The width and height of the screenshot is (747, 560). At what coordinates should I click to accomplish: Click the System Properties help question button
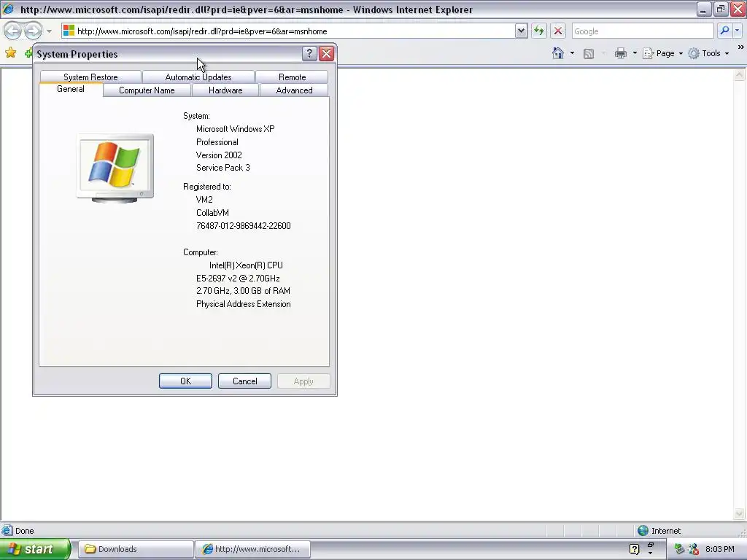309,54
